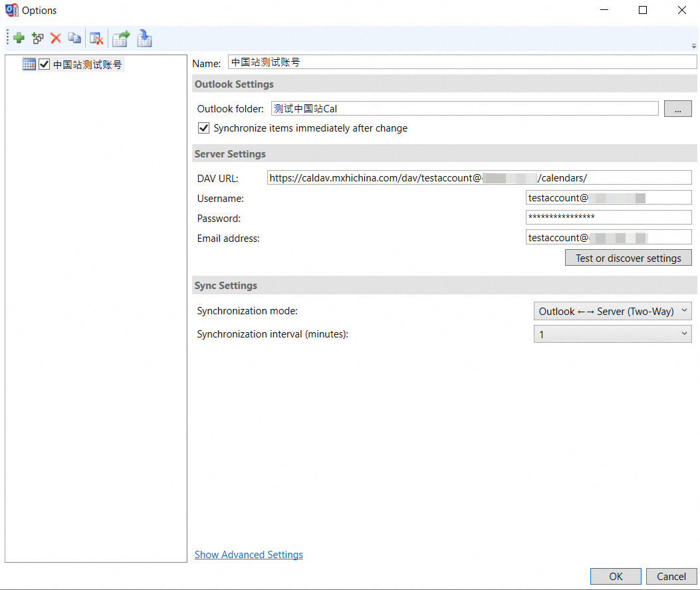Viewport: 700px width, 590px height.
Task: Expand the Synchronization interval dropdown
Action: pos(612,334)
